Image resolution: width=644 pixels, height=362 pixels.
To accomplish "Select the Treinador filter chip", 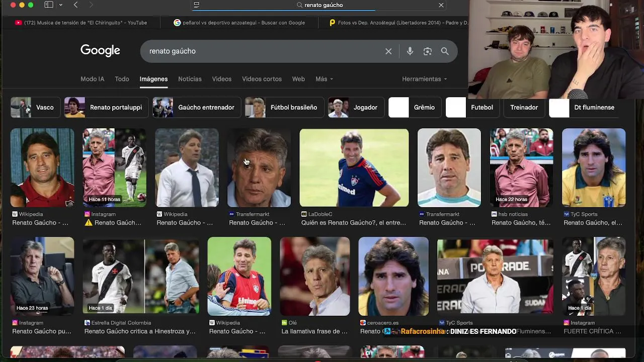I will (524, 107).
